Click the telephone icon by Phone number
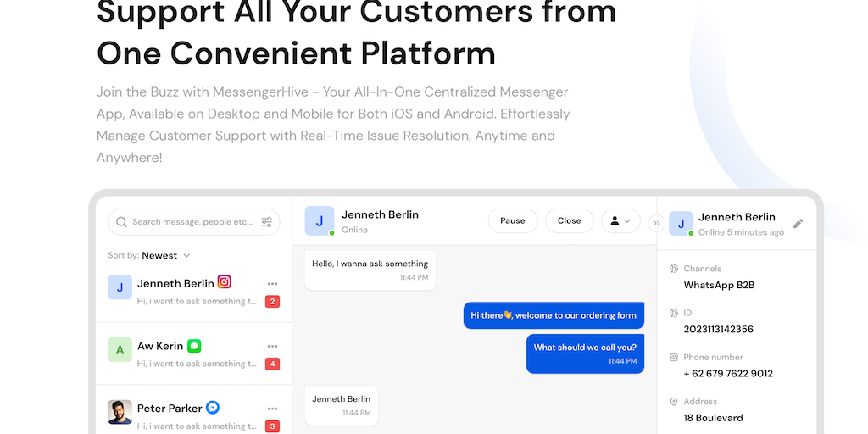Image resolution: width=868 pixels, height=434 pixels. (x=674, y=357)
